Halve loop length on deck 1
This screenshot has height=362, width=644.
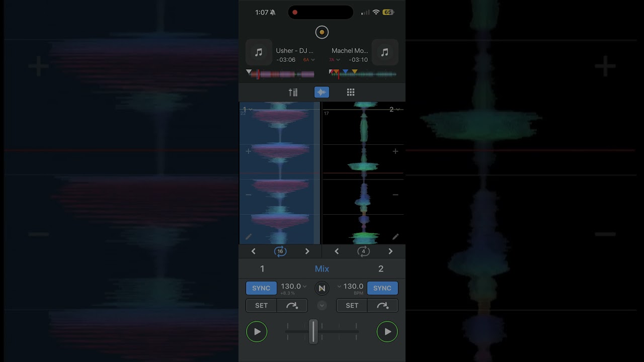(x=254, y=251)
